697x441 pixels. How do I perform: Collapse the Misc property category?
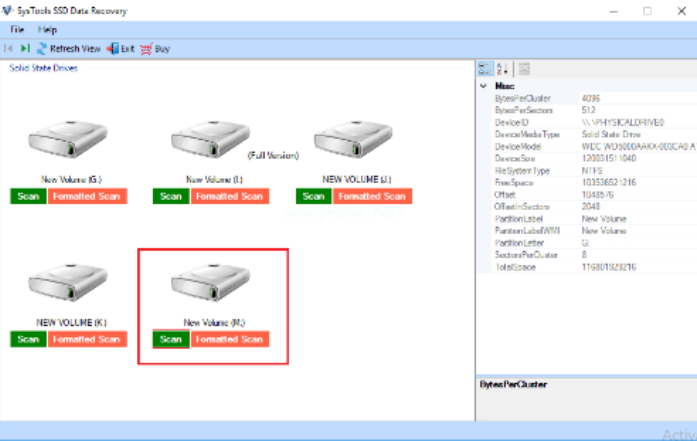485,86
